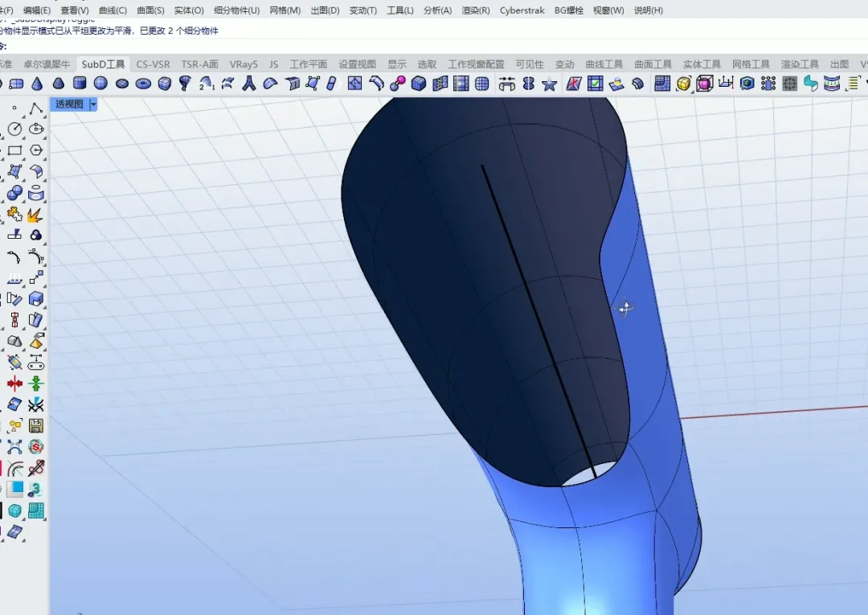Open the 曲线(C) menu

click(x=113, y=10)
